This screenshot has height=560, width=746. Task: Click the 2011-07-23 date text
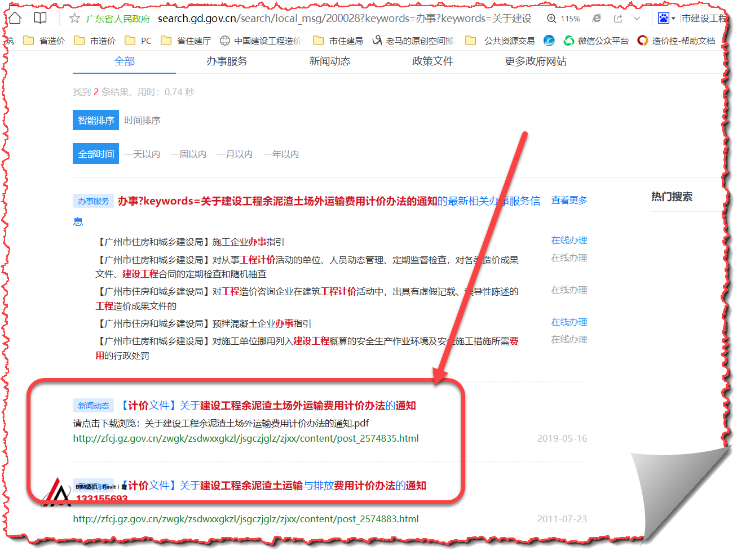pyautogui.click(x=562, y=519)
